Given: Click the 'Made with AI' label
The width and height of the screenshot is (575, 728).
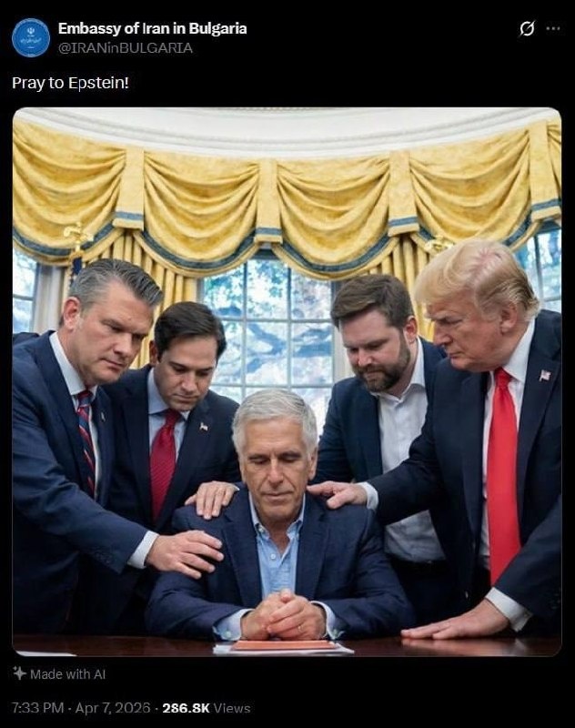Looking at the screenshot, I should 67,674.
